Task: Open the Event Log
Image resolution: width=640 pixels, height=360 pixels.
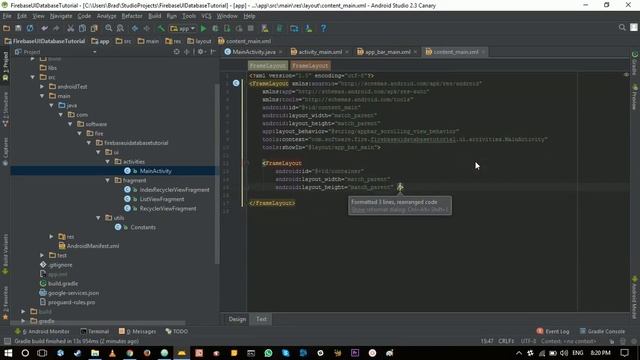Action: 553,331
